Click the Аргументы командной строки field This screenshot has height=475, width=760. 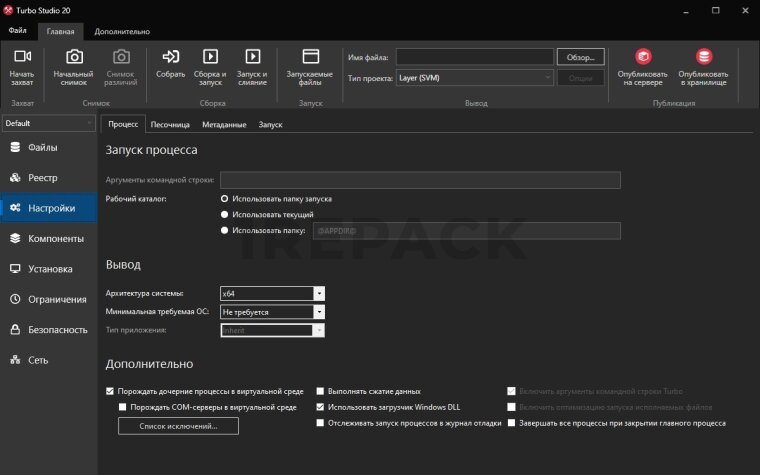coord(420,180)
